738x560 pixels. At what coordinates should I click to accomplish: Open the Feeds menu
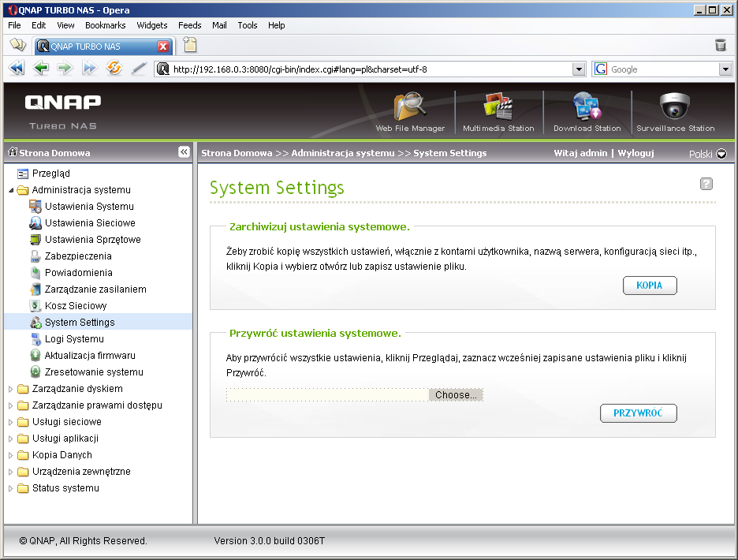coord(190,25)
